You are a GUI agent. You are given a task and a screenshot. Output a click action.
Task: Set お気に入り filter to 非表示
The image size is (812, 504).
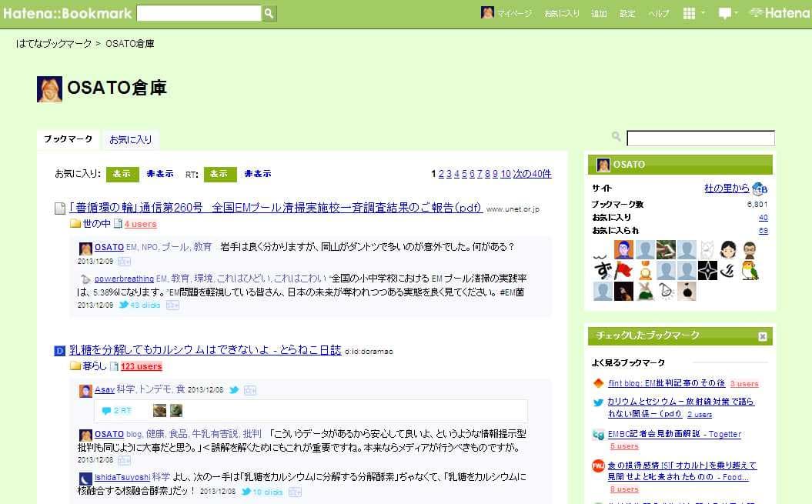click(160, 174)
